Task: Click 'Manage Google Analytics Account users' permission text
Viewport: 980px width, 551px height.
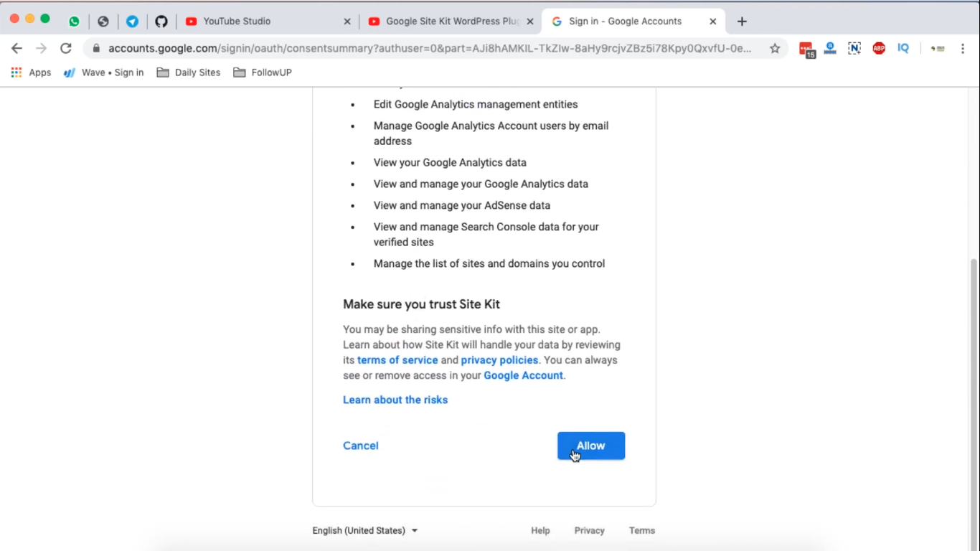Action: click(491, 133)
